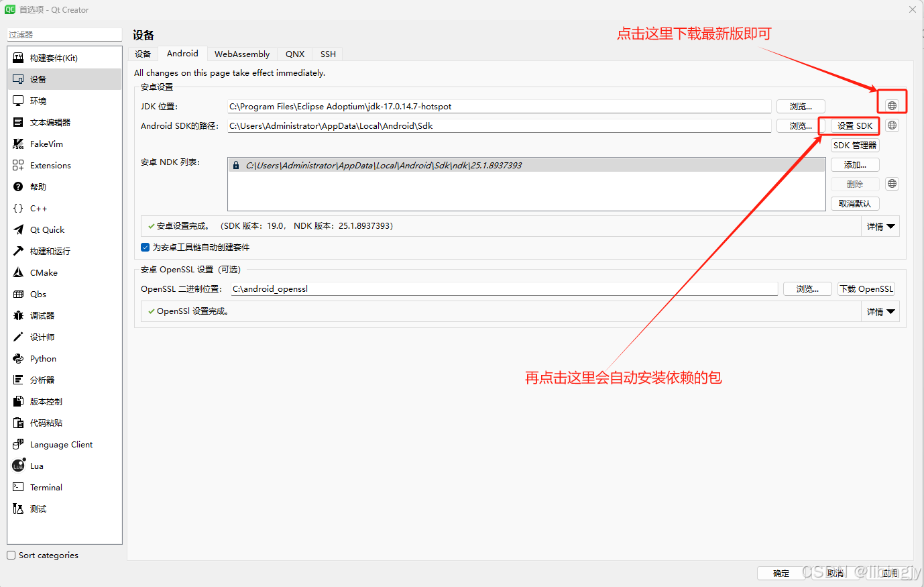The width and height of the screenshot is (924, 587).
Task: Open the 环境 environment category
Action: coord(64,101)
